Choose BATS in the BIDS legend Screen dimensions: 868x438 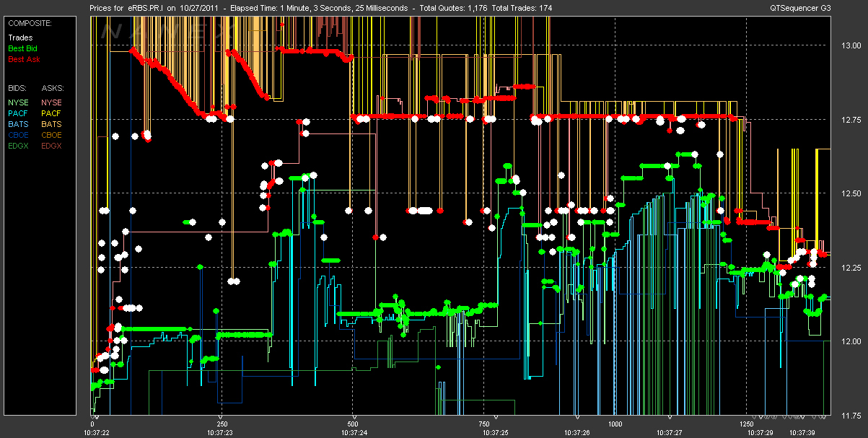(18, 124)
